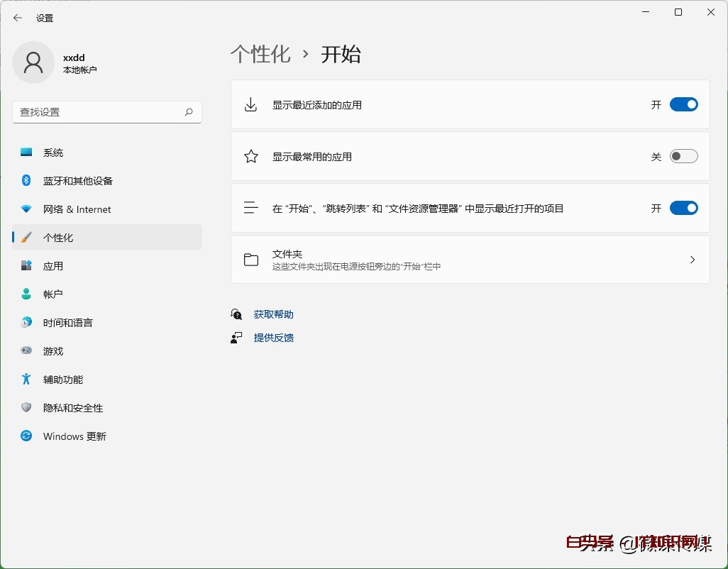
Task: Open 帐户 settings via the person icon
Action: point(26,294)
